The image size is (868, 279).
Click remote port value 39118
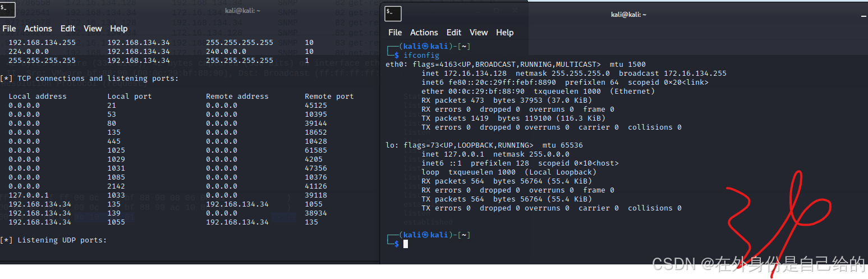coord(316,195)
